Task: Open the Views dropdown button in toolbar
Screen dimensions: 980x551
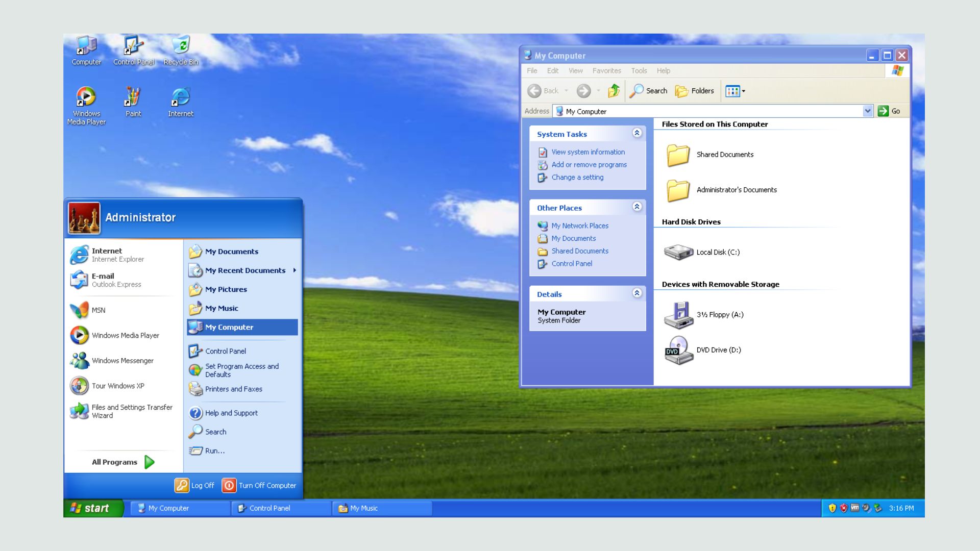Action: pyautogui.click(x=736, y=91)
